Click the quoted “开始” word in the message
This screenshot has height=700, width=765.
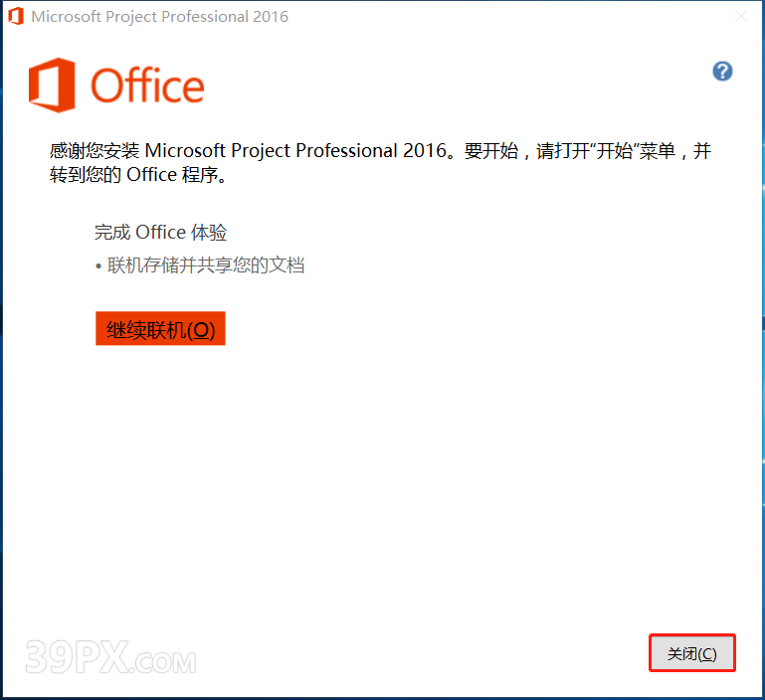[615, 151]
